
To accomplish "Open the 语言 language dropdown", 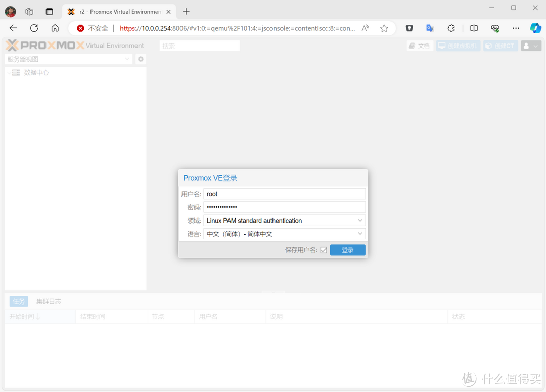I will tap(360, 234).
